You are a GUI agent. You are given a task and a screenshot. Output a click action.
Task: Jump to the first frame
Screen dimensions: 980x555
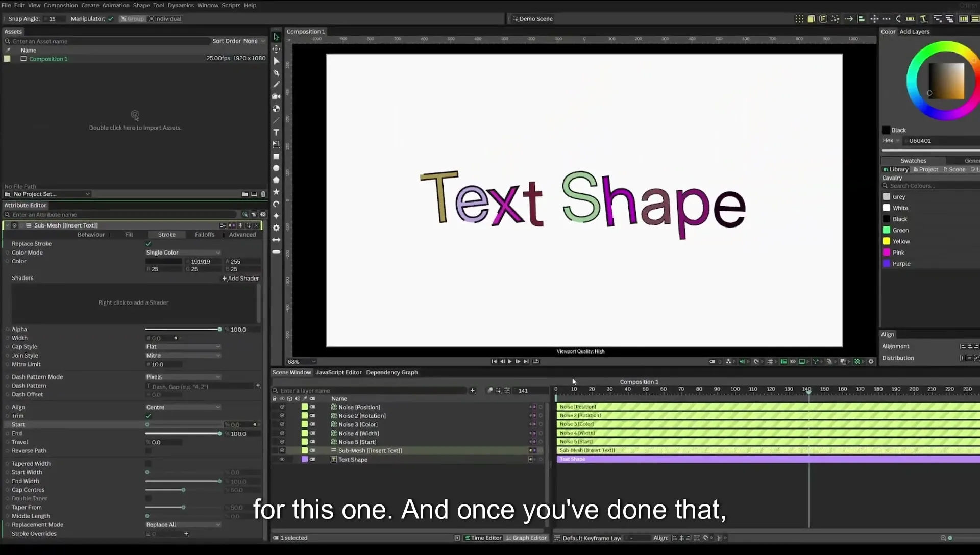click(494, 361)
